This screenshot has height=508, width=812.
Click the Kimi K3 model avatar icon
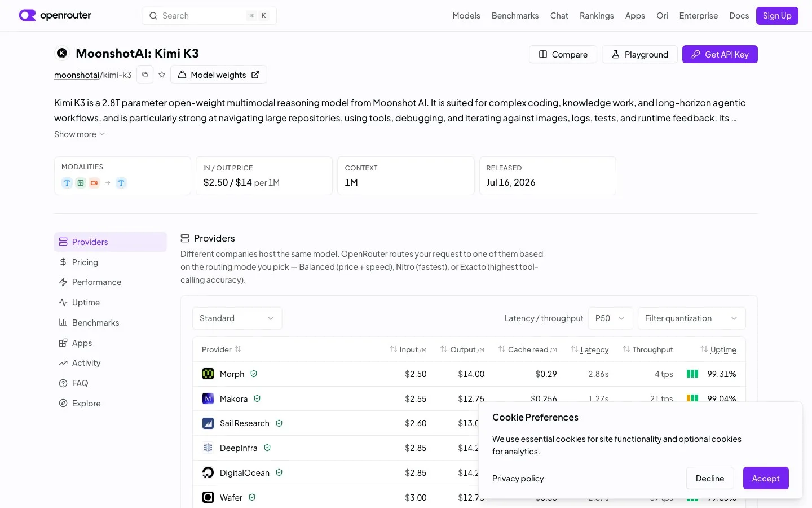(x=62, y=53)
